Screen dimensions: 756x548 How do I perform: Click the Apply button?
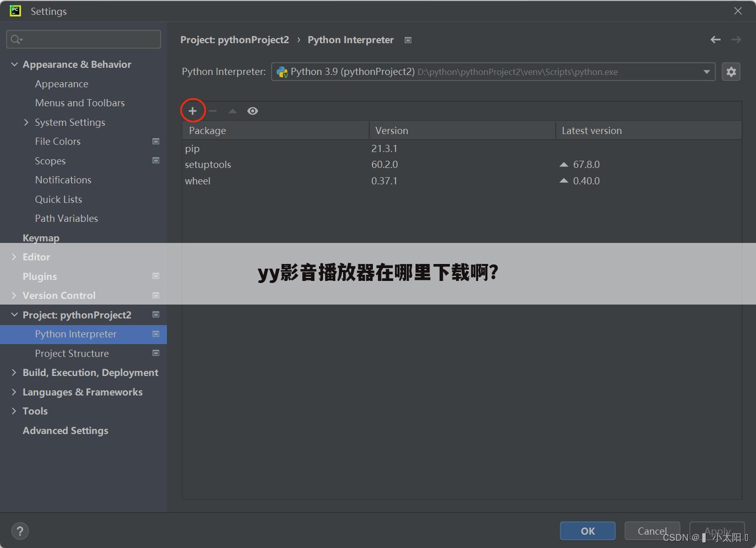(x=717, y=531)
